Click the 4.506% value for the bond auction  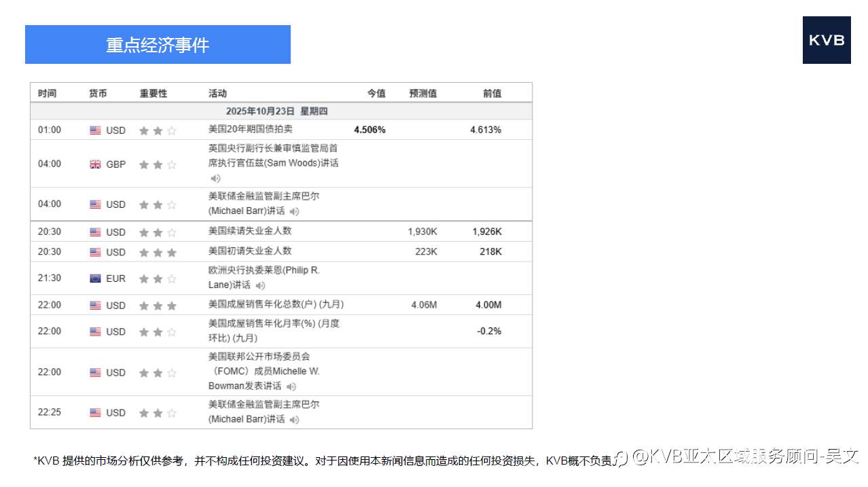pos(369,130)
